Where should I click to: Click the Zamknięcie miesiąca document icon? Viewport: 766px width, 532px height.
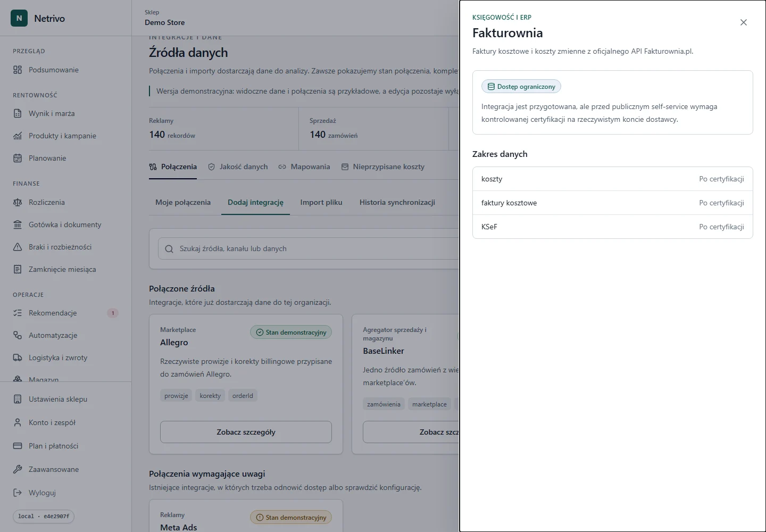pyautogui.click(x=18, y=269)
